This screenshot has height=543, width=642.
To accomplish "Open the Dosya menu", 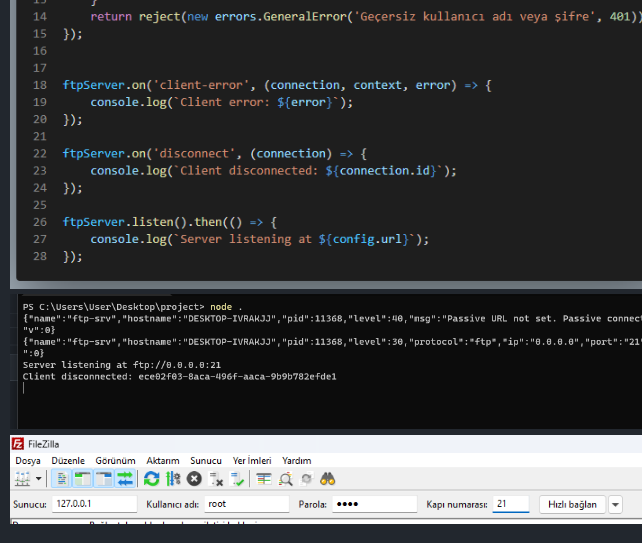I will point(28,461).
